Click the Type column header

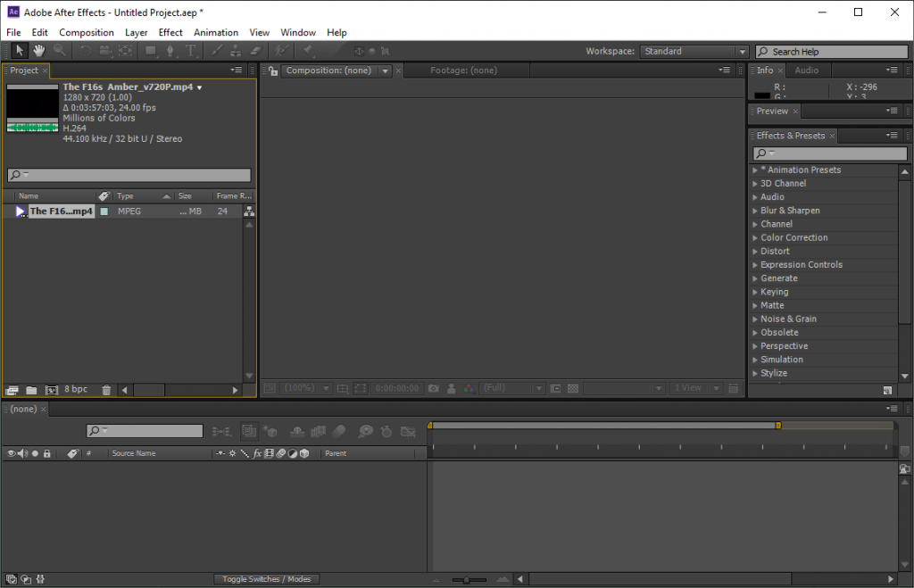pos(144,195)
